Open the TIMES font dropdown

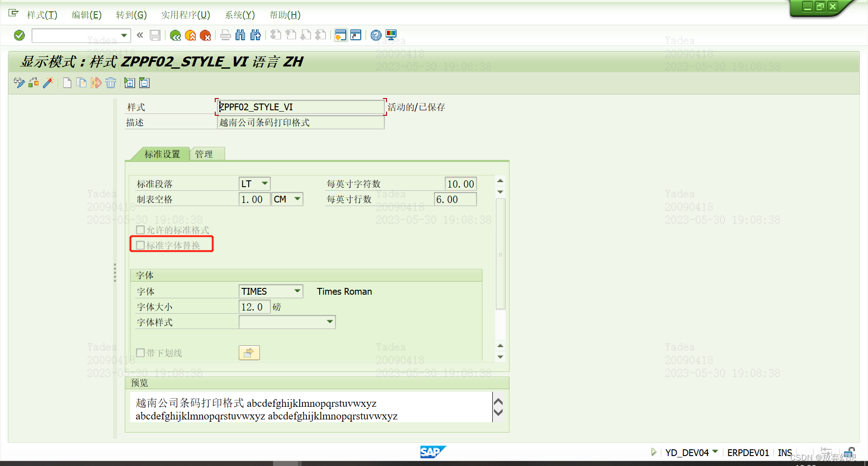pos(297,291)
